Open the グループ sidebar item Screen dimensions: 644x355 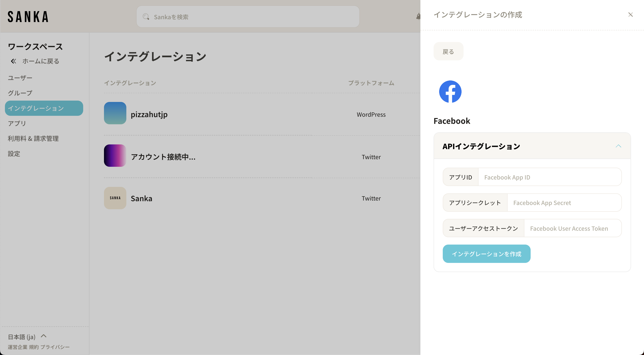coord(20,93)
